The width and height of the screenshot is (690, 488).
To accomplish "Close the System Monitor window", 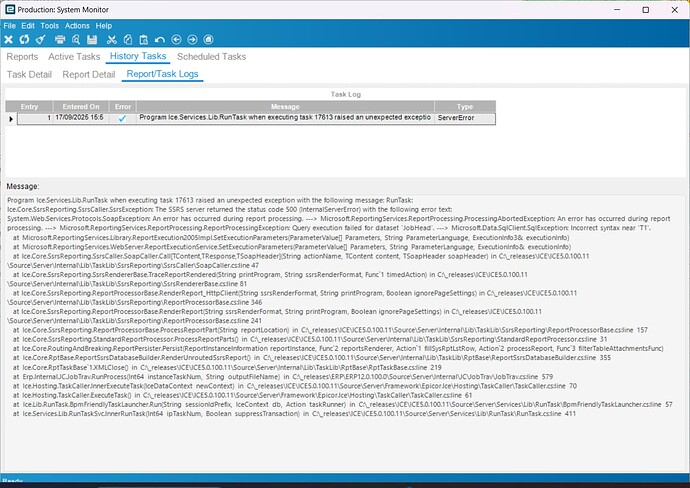I will tap(675, 10).
